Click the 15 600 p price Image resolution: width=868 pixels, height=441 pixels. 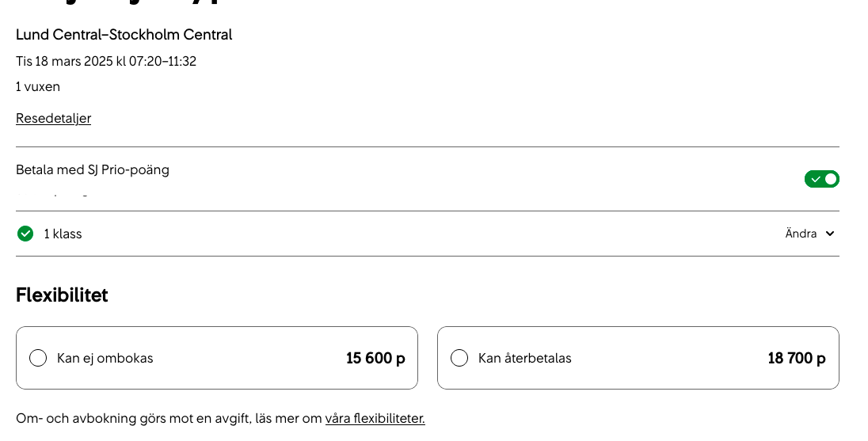pos(375,358)
